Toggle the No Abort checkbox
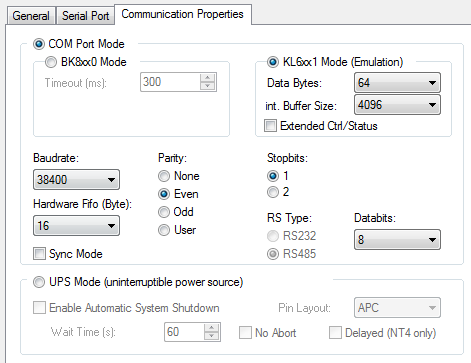The image size is (471, 363). click(x=245, y=333)
